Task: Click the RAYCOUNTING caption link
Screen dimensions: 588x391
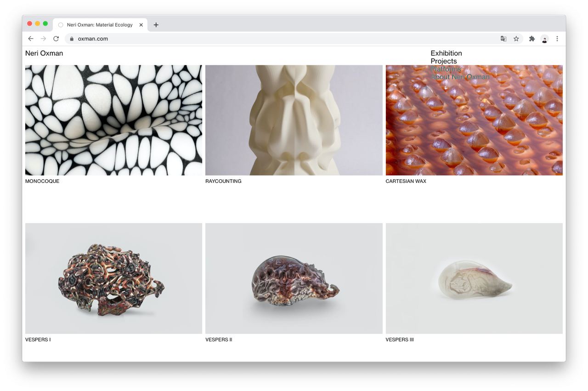Action: tap(223, 181)
